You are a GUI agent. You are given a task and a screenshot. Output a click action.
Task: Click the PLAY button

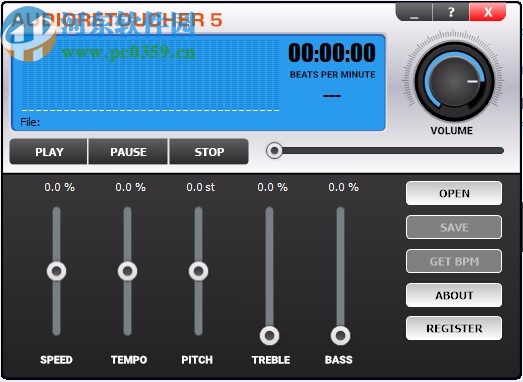pyautogui.click(x=48, y=152)
